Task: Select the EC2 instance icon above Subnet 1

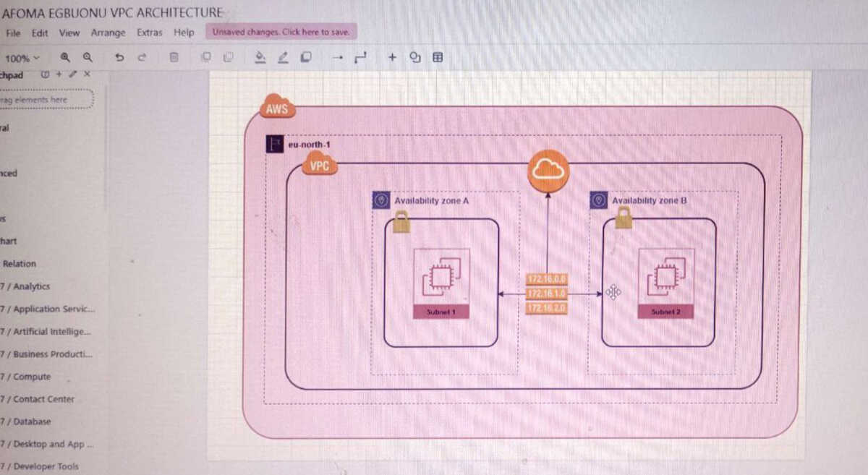Action: 441,277
